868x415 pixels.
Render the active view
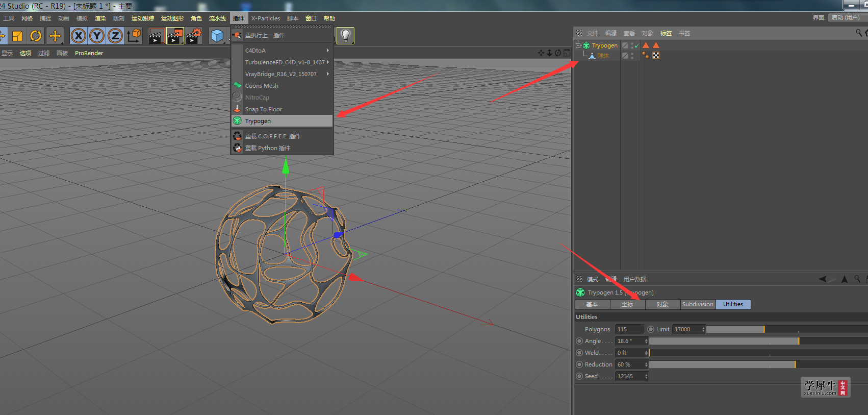pyautogui.click(x=156, y=36)
